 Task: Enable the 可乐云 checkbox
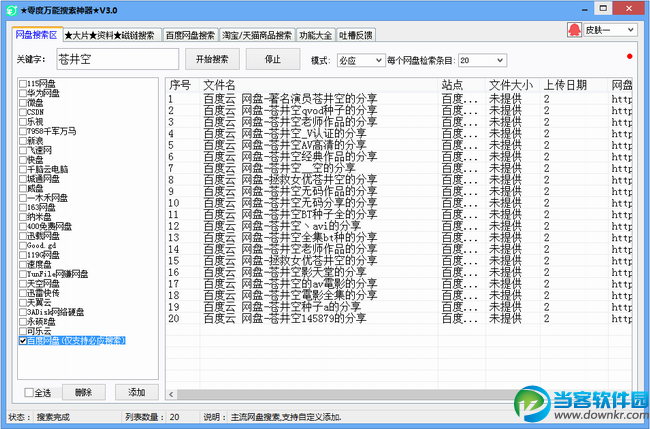pyautogui.click(x=23, y=331)
